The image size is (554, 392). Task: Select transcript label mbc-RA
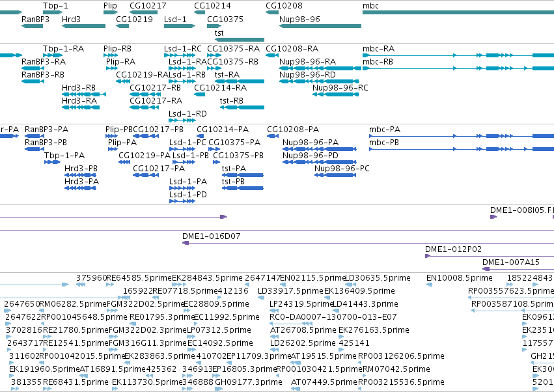378,48
